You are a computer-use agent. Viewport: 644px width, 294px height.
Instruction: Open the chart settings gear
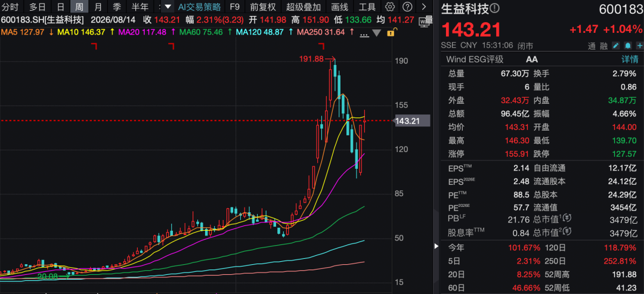point(391,7)
